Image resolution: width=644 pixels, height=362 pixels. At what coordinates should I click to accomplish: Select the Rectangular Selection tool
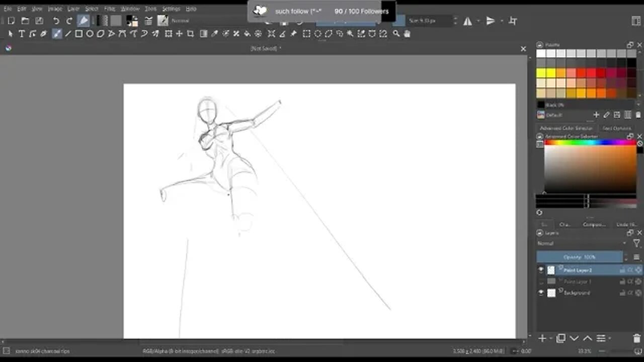point(306,34)
